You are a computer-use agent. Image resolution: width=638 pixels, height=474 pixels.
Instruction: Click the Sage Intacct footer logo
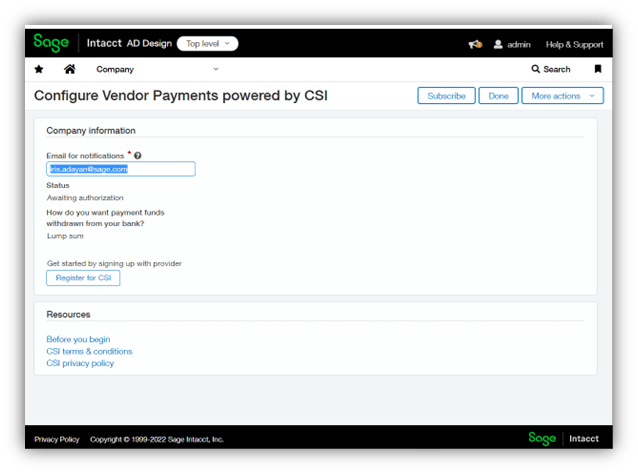(564, 438)
